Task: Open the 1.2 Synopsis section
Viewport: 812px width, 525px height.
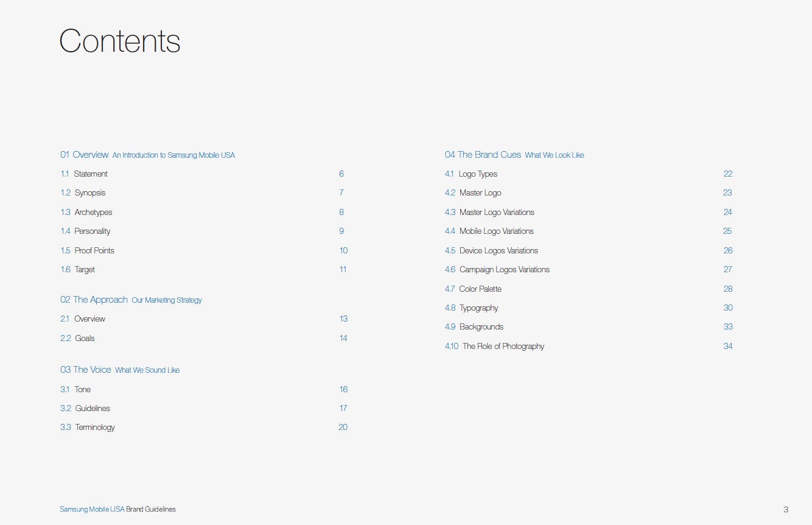Action: tap(88, 192)
